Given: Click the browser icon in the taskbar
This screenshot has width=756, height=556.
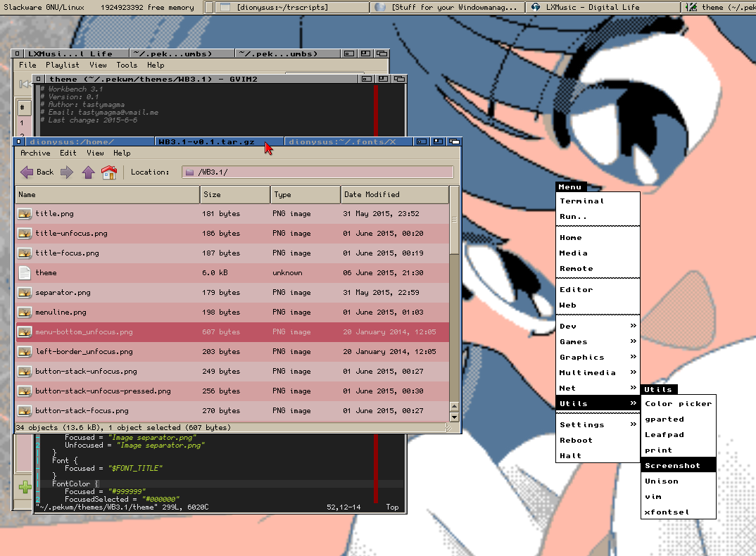Looking at the screenshot, I should (x=380, y=7).
